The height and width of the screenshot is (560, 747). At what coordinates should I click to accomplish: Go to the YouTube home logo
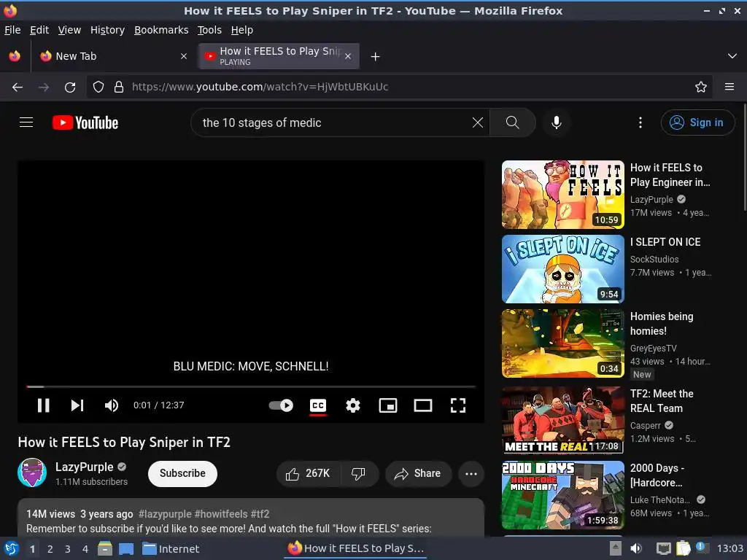[85, 122]
